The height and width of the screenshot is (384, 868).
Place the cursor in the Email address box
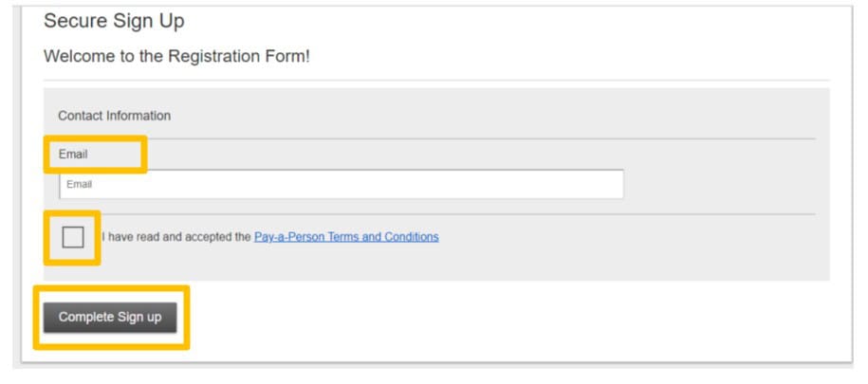[x=342, y=184]
